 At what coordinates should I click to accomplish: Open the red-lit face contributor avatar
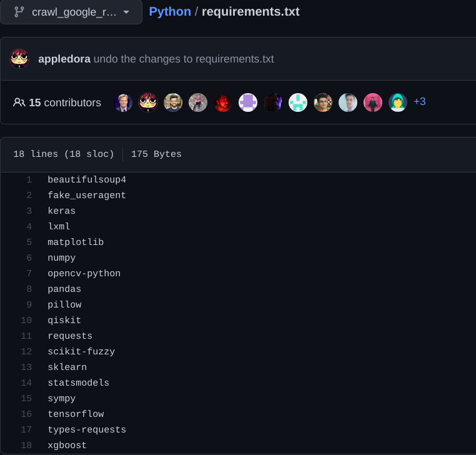pos(223,102)
